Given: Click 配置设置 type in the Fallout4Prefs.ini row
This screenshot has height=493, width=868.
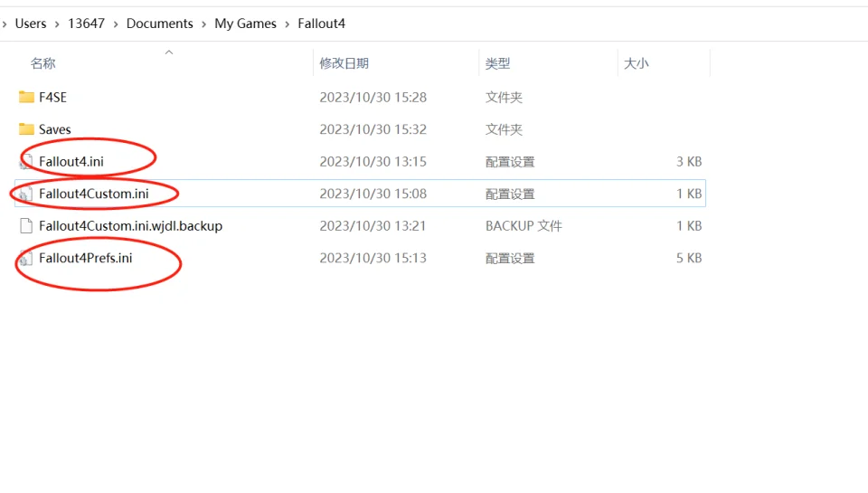Looking at the screenshot, I should tap(510, 258).
